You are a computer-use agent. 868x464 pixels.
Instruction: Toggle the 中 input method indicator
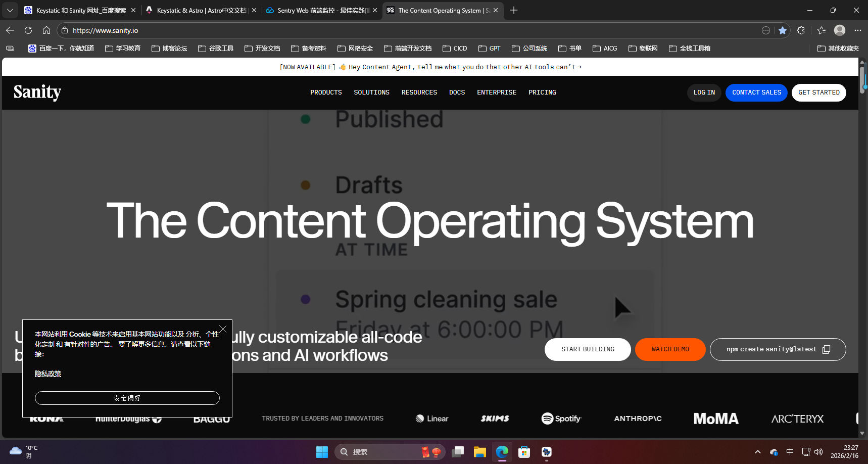point(790,452)
